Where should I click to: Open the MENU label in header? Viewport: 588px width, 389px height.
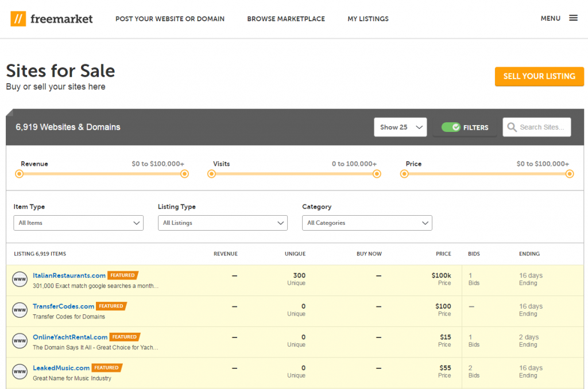pos(551,18)
